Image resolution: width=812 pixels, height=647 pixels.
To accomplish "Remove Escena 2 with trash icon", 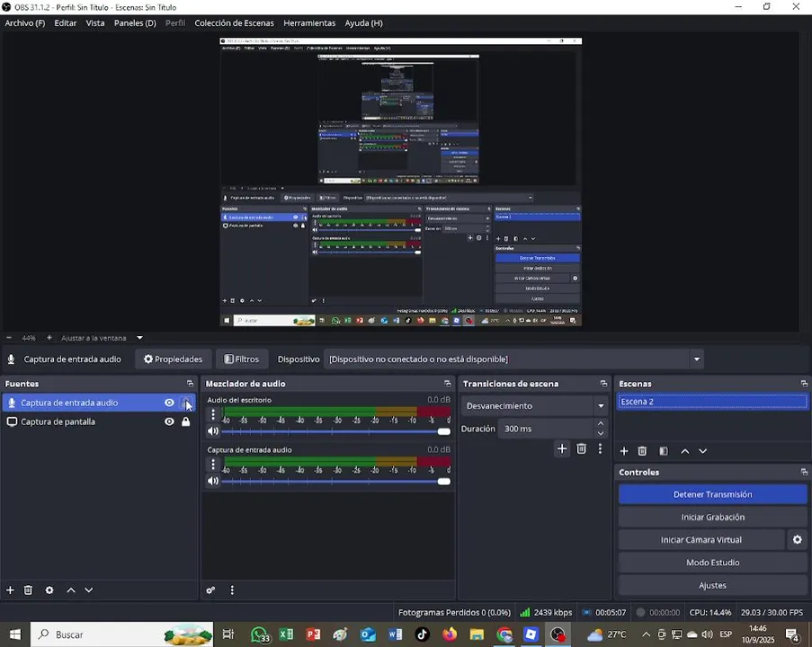I will [x=642, y=451].
